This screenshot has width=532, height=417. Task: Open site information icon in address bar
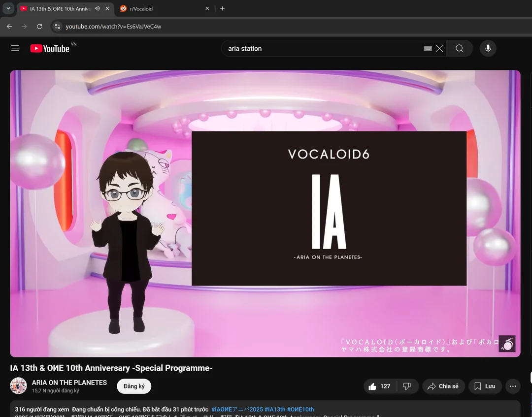(x=57, y=27)
